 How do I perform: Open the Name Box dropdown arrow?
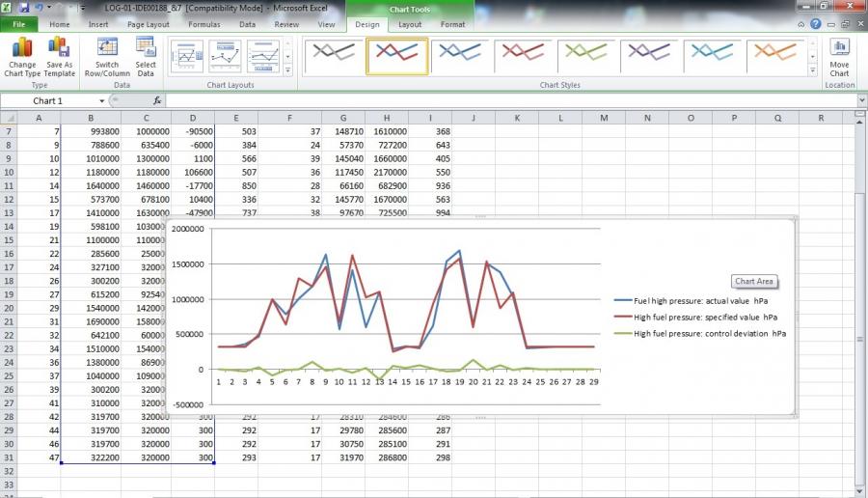pos(101,100)
